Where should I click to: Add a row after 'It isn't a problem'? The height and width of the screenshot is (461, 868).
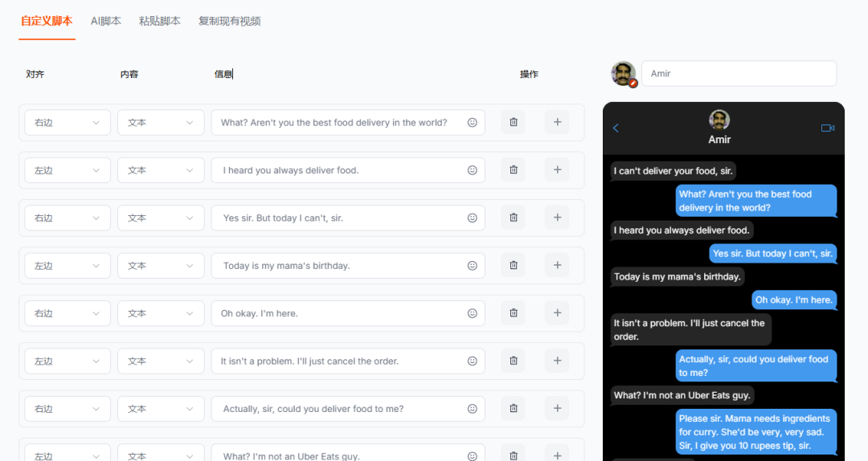(x=557, y=361)
